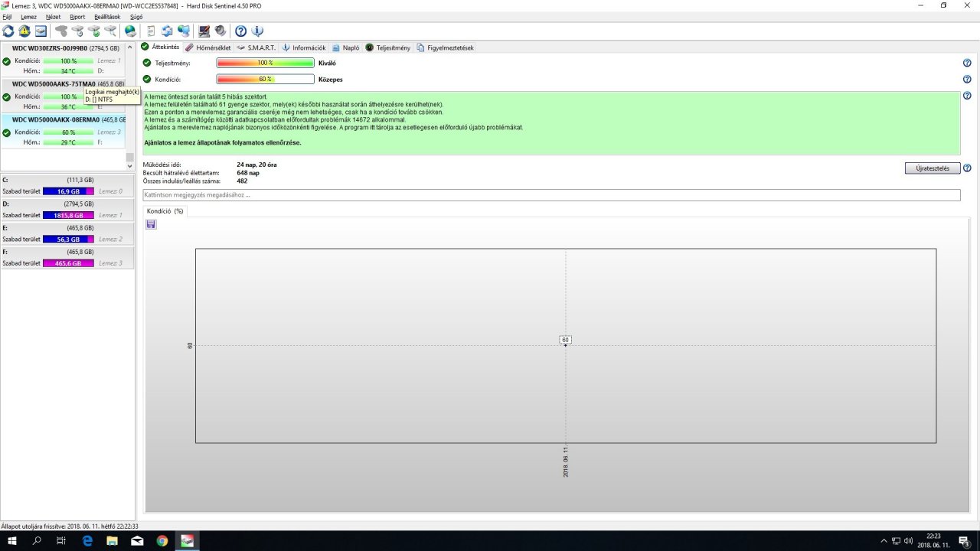
Task: Open the text report document toolbar icon
Action: pos(151,31)
